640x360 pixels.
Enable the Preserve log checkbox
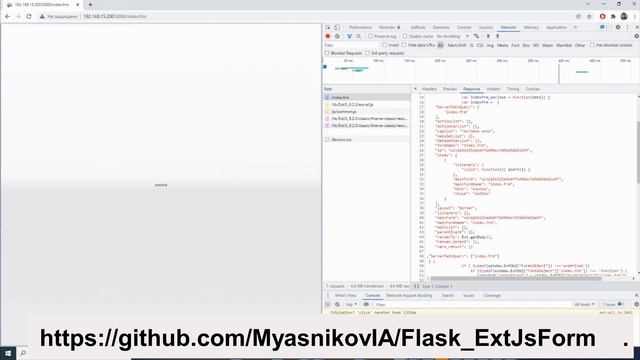(x=371, y=36)
